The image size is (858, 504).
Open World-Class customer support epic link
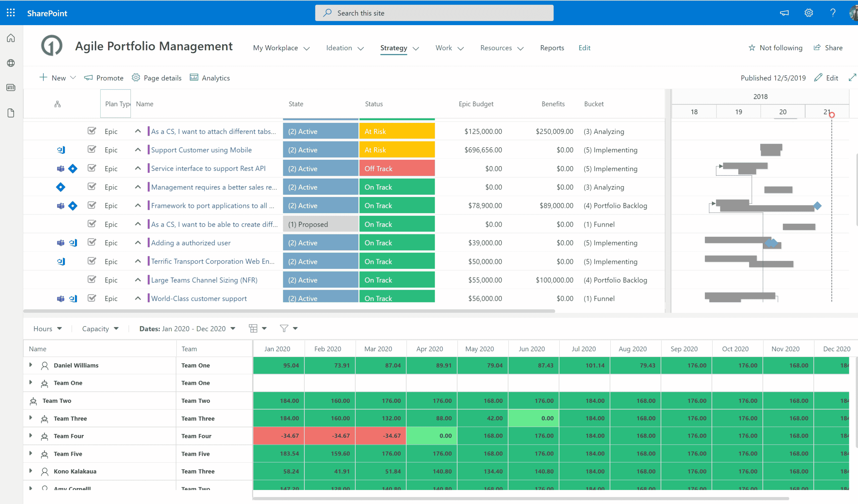[199, 298]
